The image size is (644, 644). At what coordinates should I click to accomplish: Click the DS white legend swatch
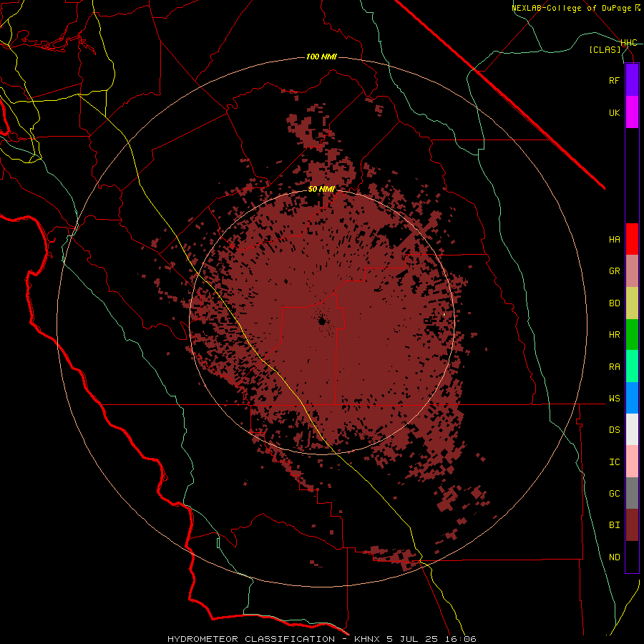(x=632, y=429)
